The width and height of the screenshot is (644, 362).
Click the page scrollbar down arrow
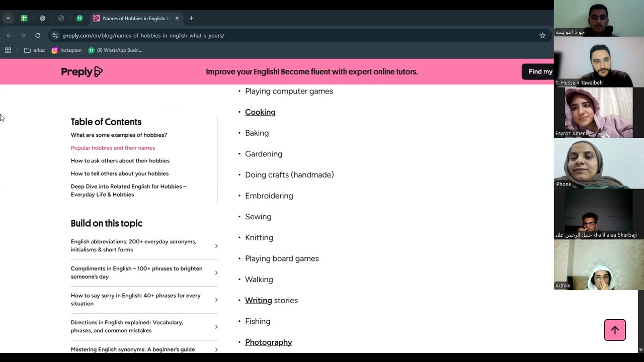[x=640, y=349]
